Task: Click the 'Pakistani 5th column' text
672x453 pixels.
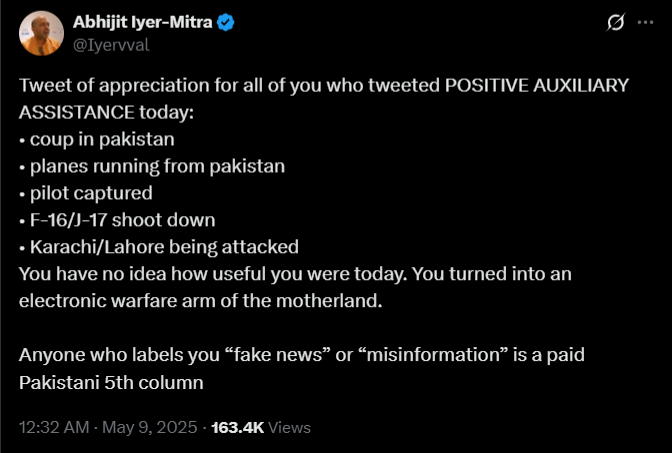Action: click(111, 383)
